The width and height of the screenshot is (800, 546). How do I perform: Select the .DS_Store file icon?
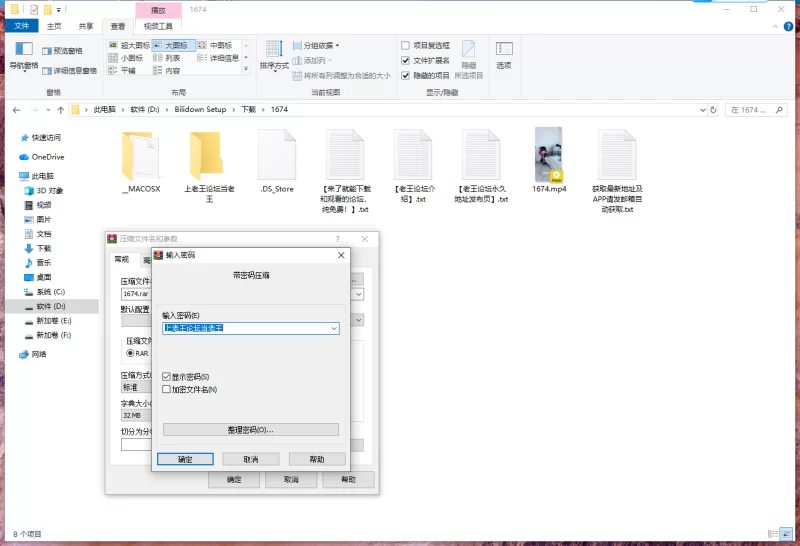[277, 155]
